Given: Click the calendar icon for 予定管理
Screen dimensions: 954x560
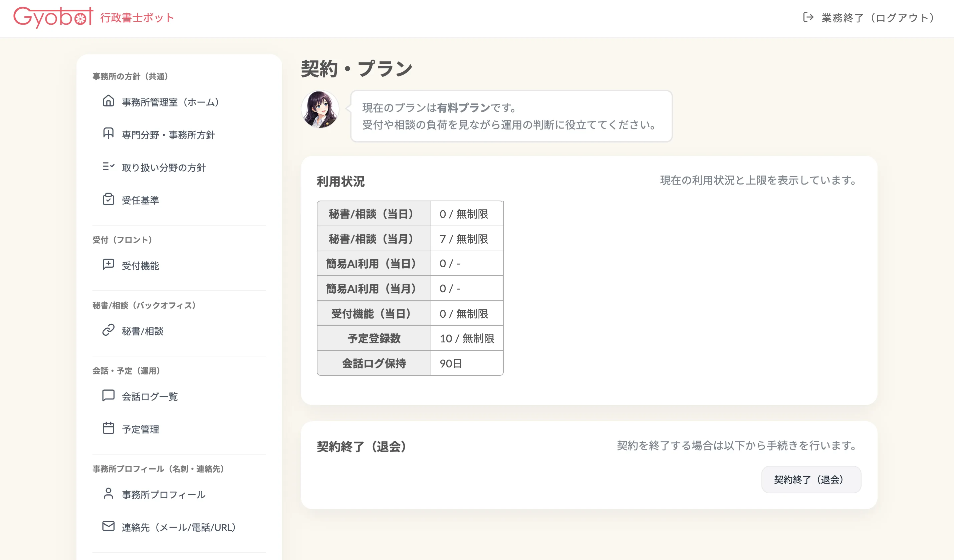Looking at the screenshot, I should click(x=108, y=428).
